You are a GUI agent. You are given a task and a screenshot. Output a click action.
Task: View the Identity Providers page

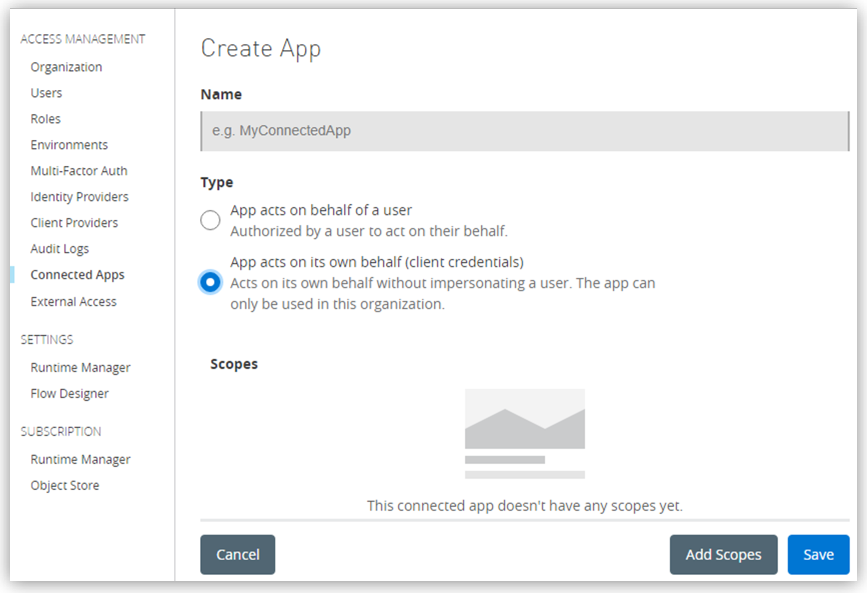pyautogui.click(x=78, y=196)
